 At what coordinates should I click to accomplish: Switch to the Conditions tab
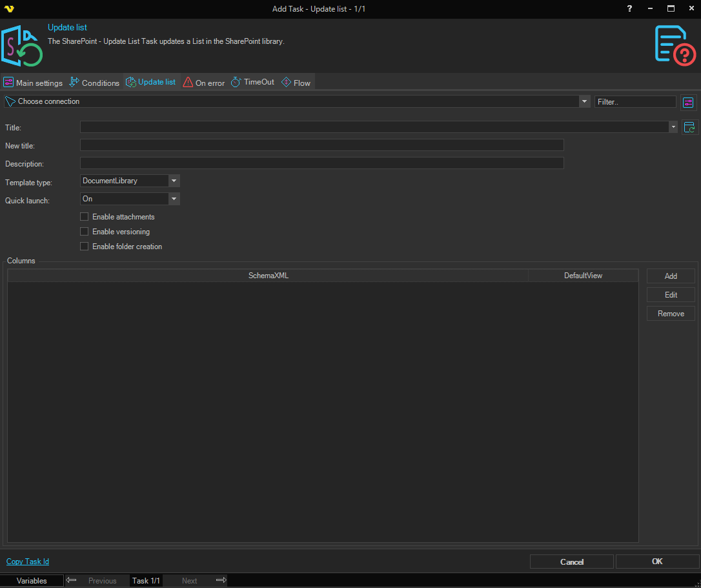click(94, 83)
